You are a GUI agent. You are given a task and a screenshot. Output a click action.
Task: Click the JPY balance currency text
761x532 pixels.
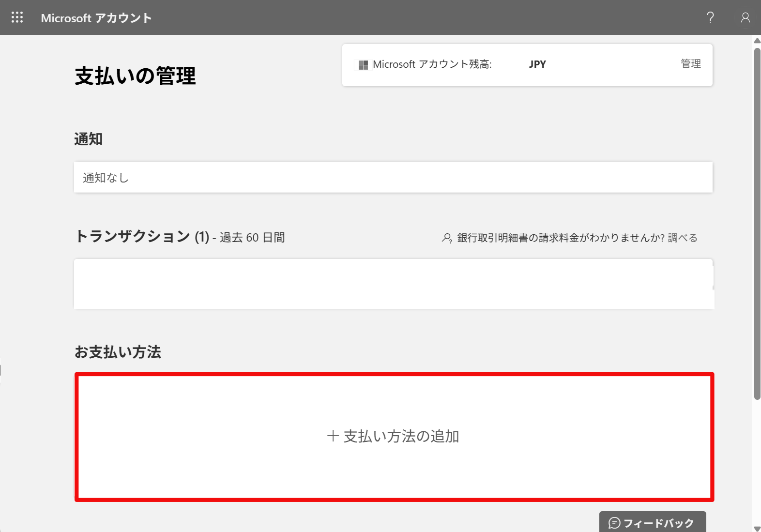coord(537,64)
